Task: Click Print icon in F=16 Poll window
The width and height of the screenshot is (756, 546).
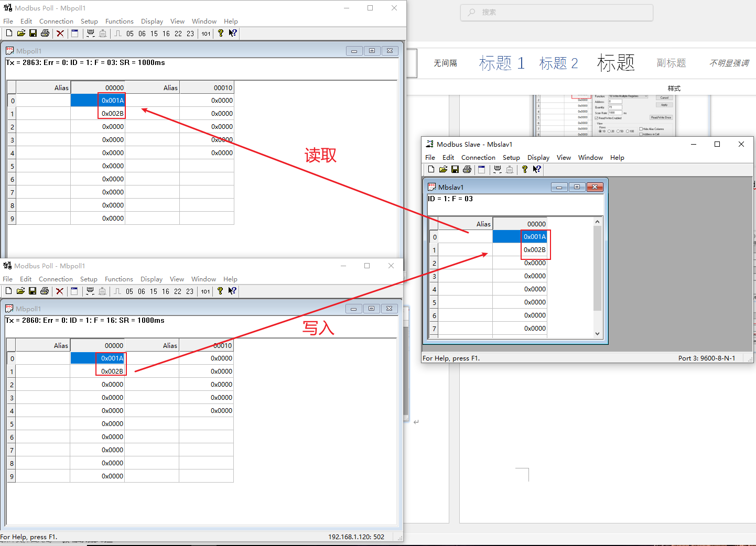Action: pyautogui.click(x=45, y=291)
